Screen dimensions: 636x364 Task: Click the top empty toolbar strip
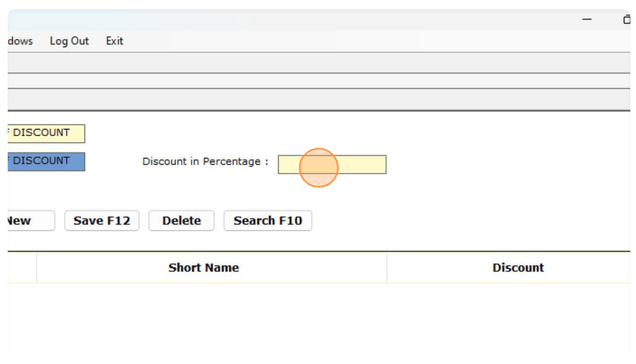click(311, 63)
